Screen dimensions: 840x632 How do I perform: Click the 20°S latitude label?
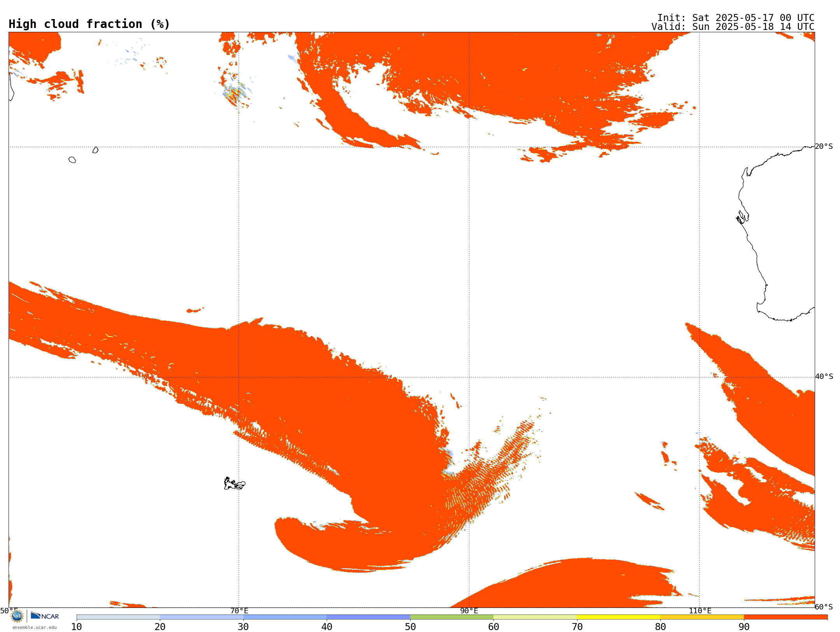pos(824,147)
